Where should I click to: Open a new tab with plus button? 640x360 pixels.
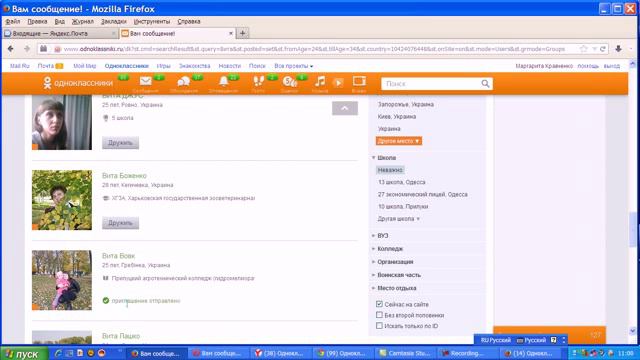[242, 33]
